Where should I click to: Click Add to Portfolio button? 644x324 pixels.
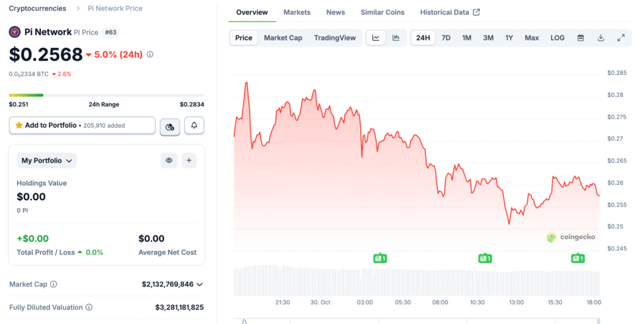pyautogui.click(x=82, y=125)
